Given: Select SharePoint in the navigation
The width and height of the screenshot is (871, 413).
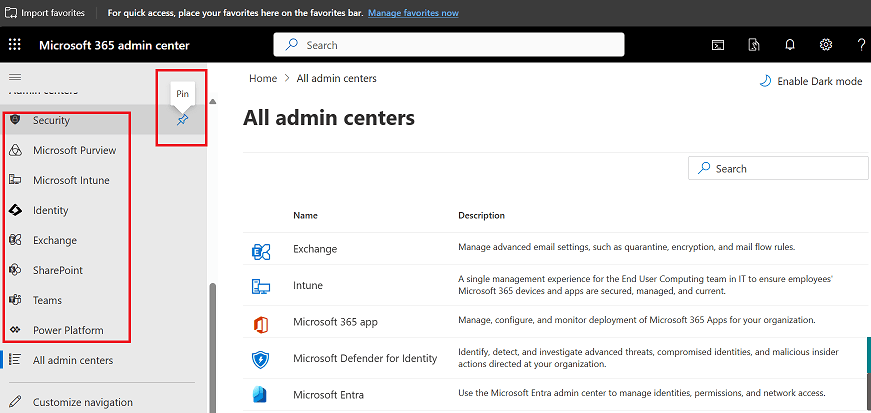Looking at the screenshot, I should coord(58,270).
